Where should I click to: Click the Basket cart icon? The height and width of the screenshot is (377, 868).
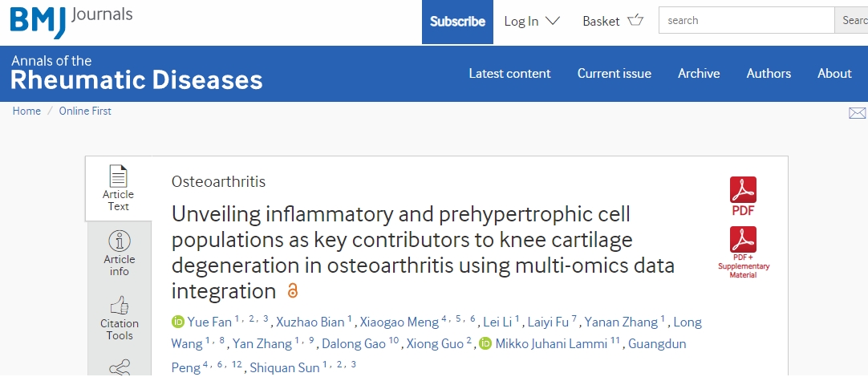(x=635, y=21)
